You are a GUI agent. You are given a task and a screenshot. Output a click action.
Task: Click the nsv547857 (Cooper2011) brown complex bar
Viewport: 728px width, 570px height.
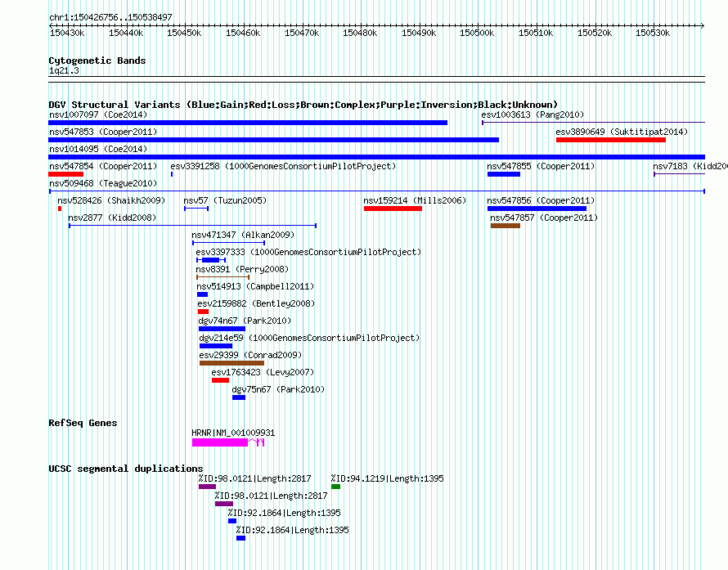click(506, 226)
